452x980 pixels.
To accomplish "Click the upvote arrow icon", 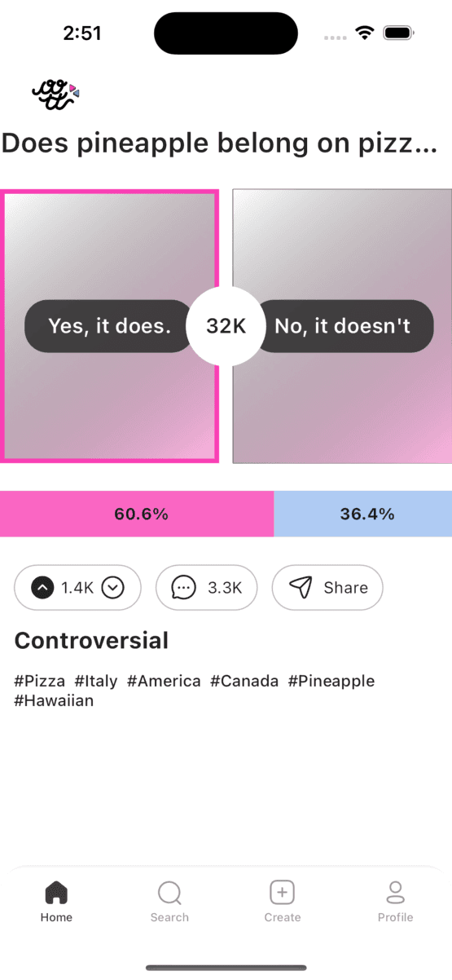I will point(42,587).
